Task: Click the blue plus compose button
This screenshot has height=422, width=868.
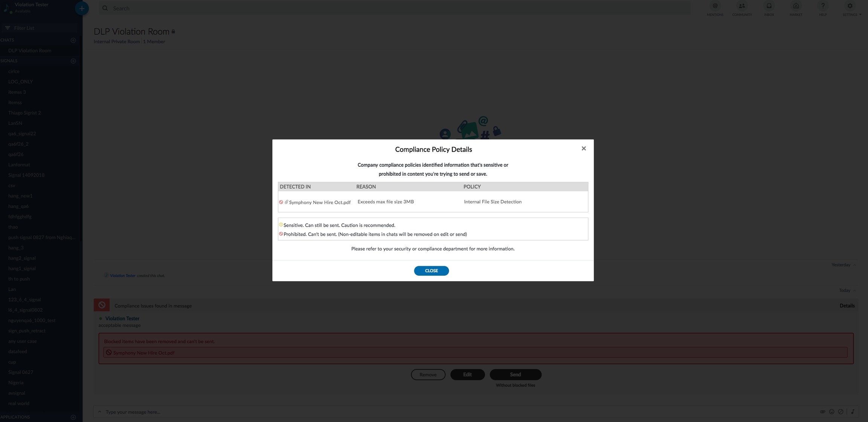Action: pyautogui.click(x=81, y=8)
